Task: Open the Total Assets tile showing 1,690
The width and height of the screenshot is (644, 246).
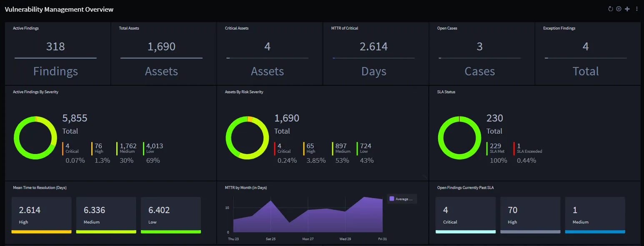Action: tap(163, 53)
